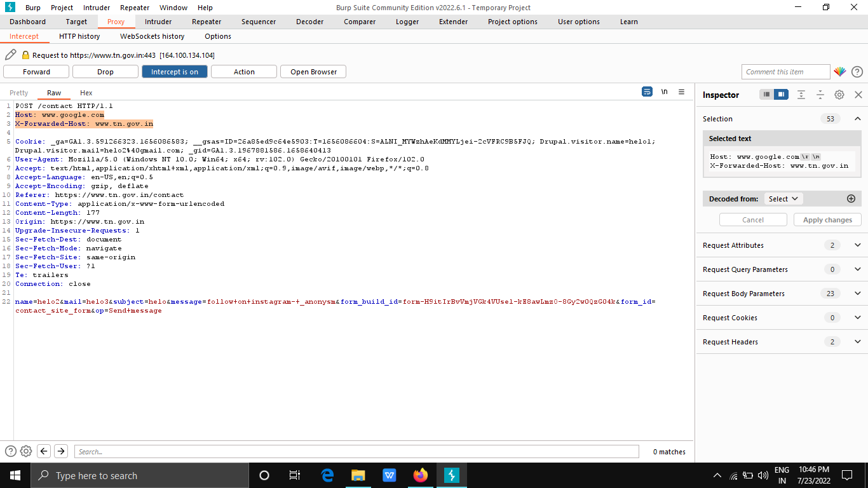Open the Project options tab
The image size is (868, 488).
[513, 22]
